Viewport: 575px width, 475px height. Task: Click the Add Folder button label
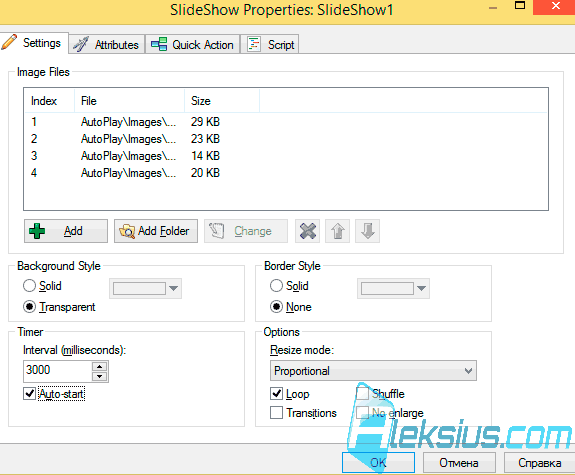click(164, 231)
